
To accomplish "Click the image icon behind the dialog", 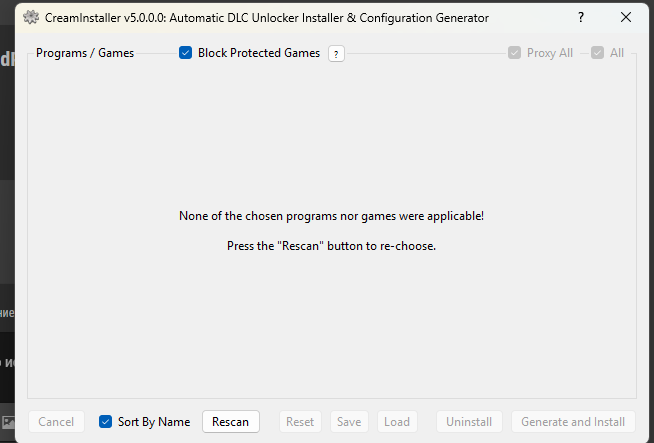I will 8,422.
